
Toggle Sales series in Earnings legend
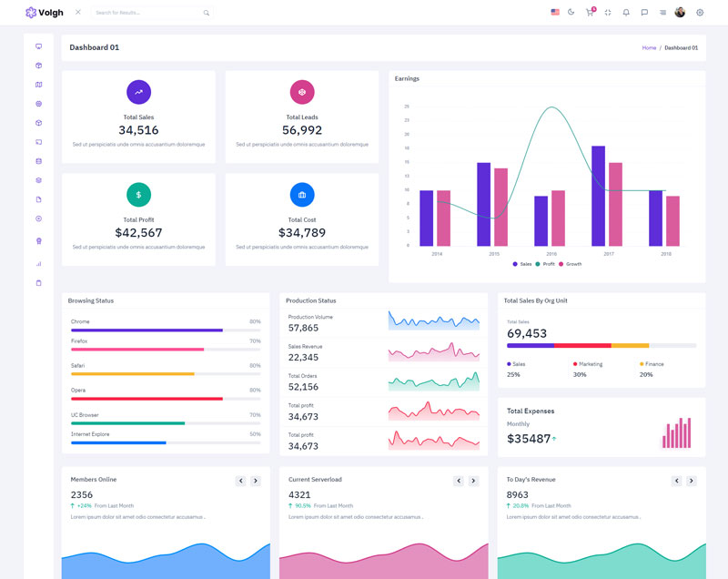(521, 264)
